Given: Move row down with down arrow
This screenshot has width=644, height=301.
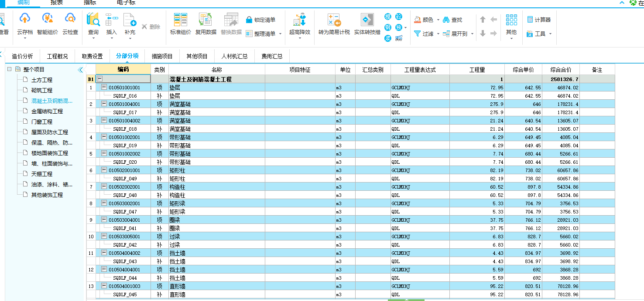Looking at the screenshot, I should tap(483, 34).
